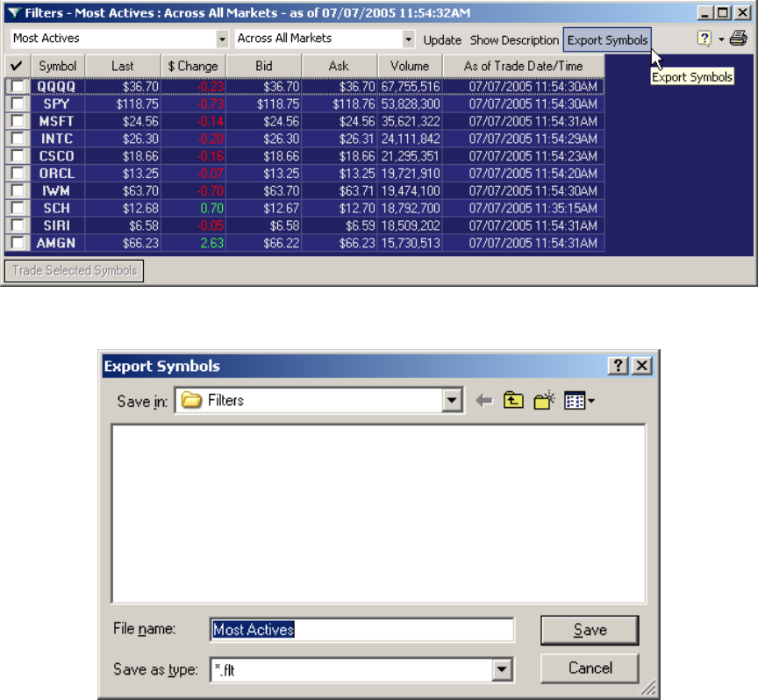758x700 pixels.
Task: Click SIRI ask price $6.59
Action: point(360,225)
